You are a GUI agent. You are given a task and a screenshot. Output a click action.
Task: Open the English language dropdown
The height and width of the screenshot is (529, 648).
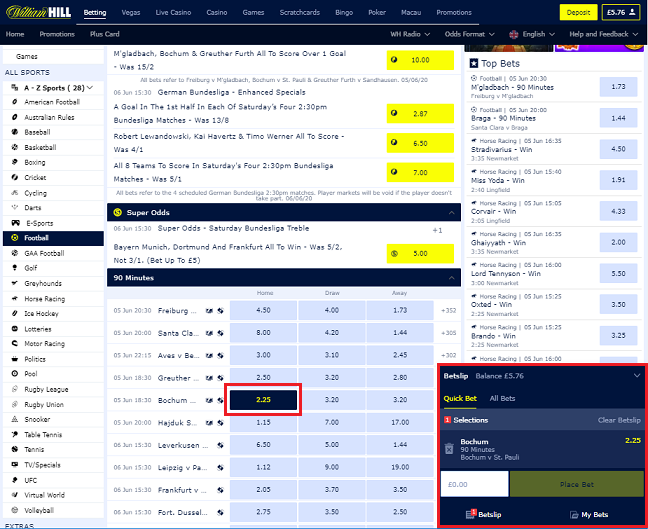coord(532,34)
